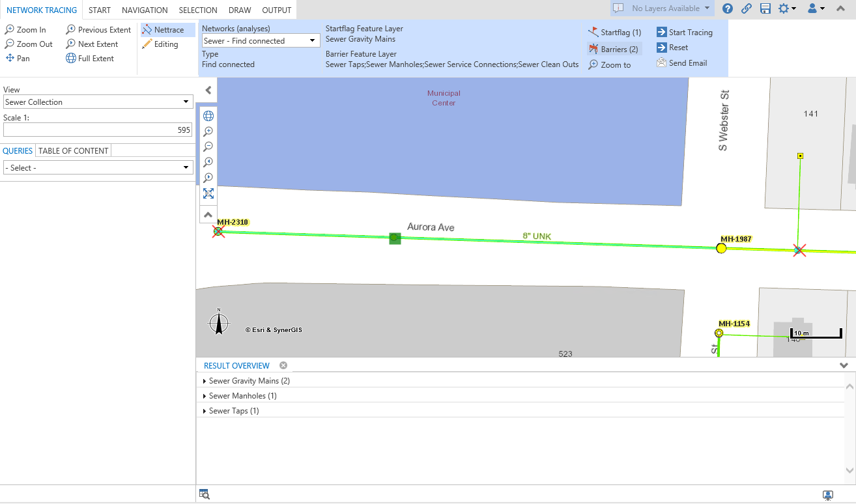Viewport: 856px width, 504px height.
Task: Toggle the Editing mode
Action: tap(160, 44)
